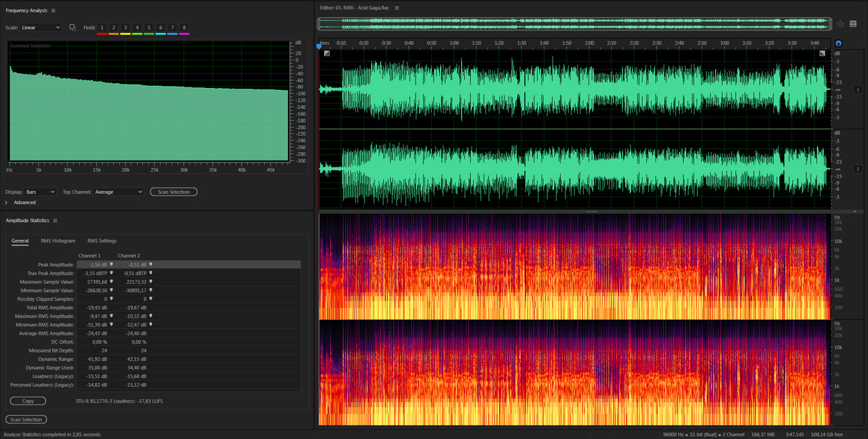Click Scan Selection in Amplitude Statistics panel
This screenshot has width=868, height=439.
pos(26,419)
